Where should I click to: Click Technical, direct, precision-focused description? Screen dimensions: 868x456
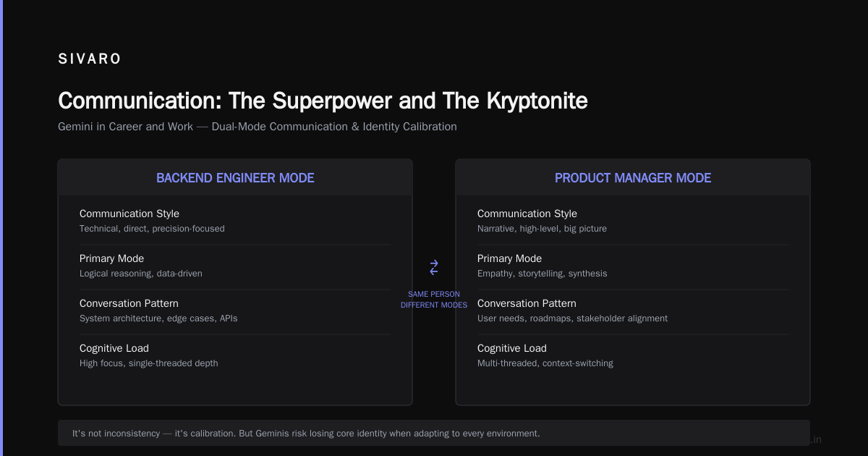coord(152,229)
